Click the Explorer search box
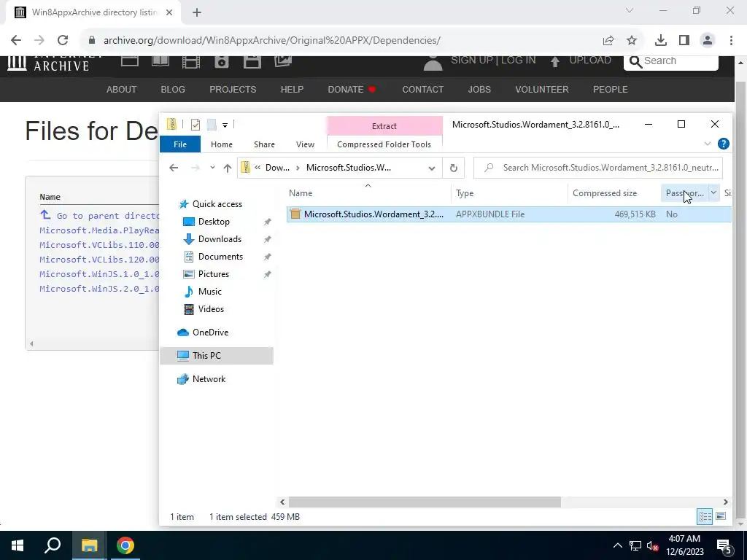 point(598,168)
